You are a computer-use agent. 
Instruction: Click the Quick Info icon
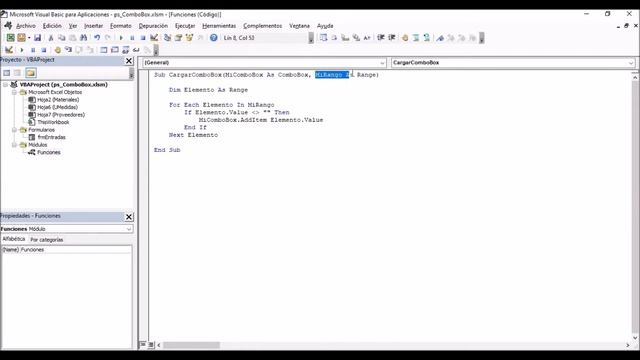point(345,38)
